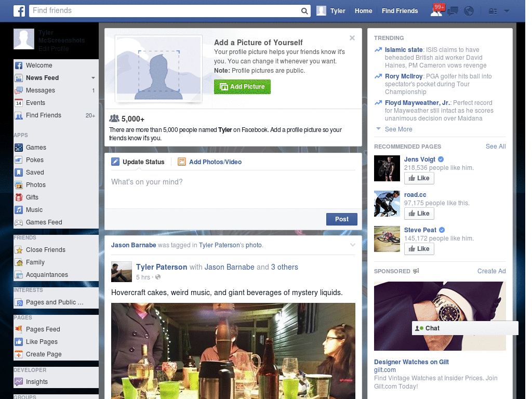The height and width of the screenshot is (399, 532).
Task: Click the blue Post button
Action: [x=342, y=219]
